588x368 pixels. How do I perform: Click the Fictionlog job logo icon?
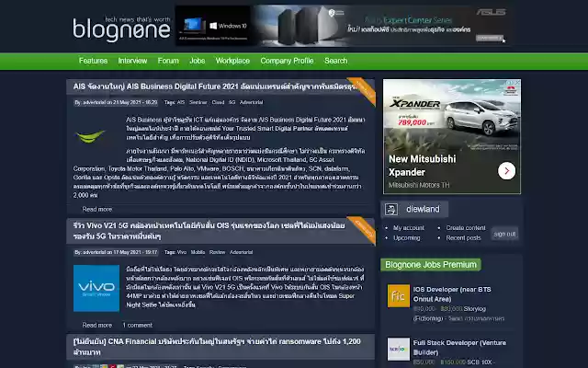coord(399,296)
